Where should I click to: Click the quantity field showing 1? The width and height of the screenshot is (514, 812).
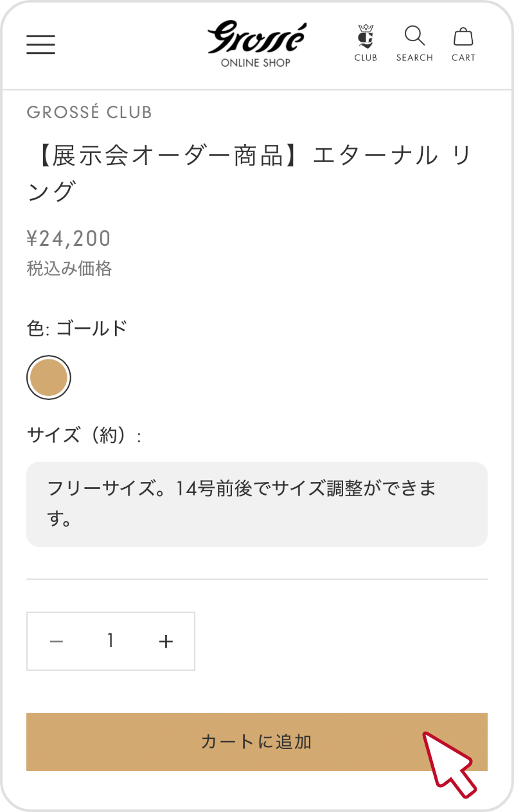(111, 641)
